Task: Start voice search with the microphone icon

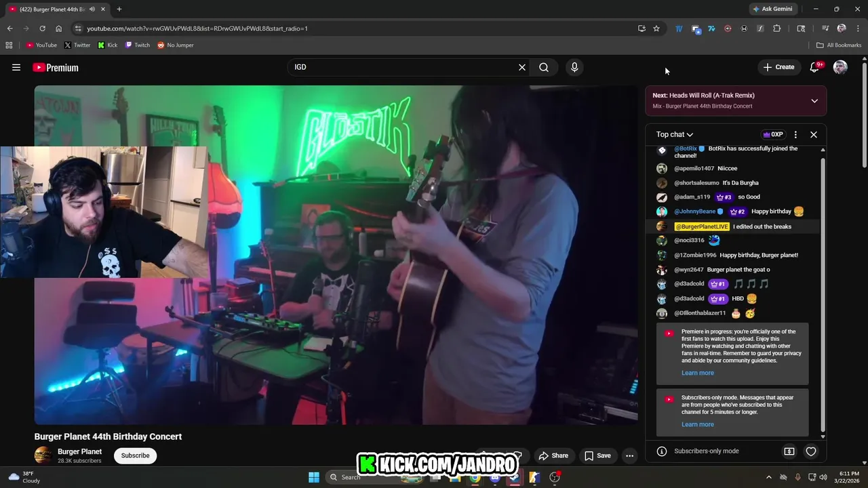Action: click(x=574, y=67)
